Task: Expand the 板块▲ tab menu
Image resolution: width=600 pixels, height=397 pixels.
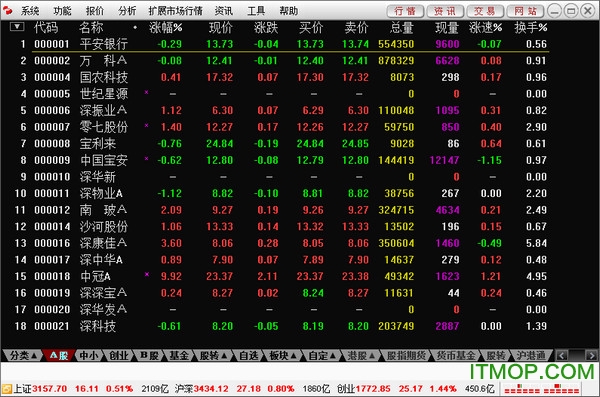Action: [283, 356]
